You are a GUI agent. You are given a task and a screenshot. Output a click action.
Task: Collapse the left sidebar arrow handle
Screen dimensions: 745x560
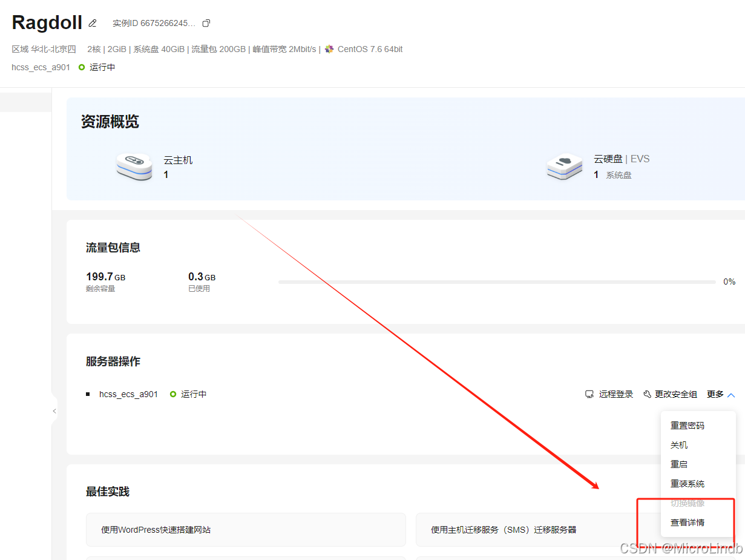tap(54, 411)
